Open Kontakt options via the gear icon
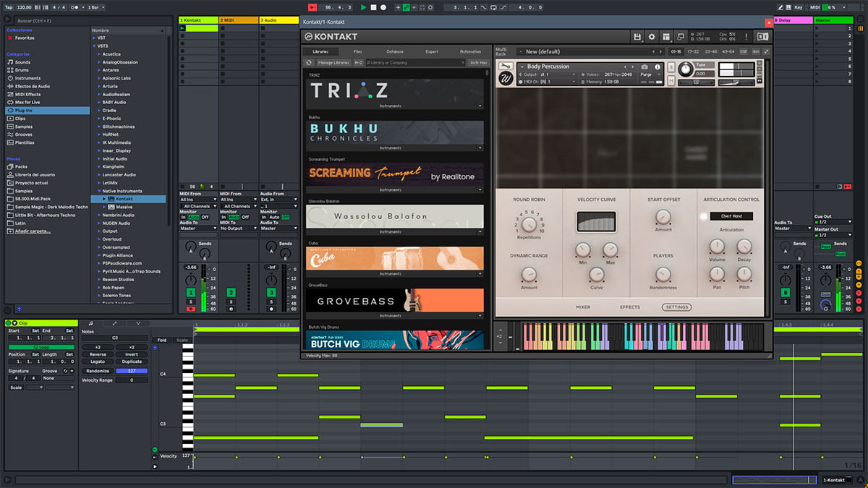 (652, 36)
